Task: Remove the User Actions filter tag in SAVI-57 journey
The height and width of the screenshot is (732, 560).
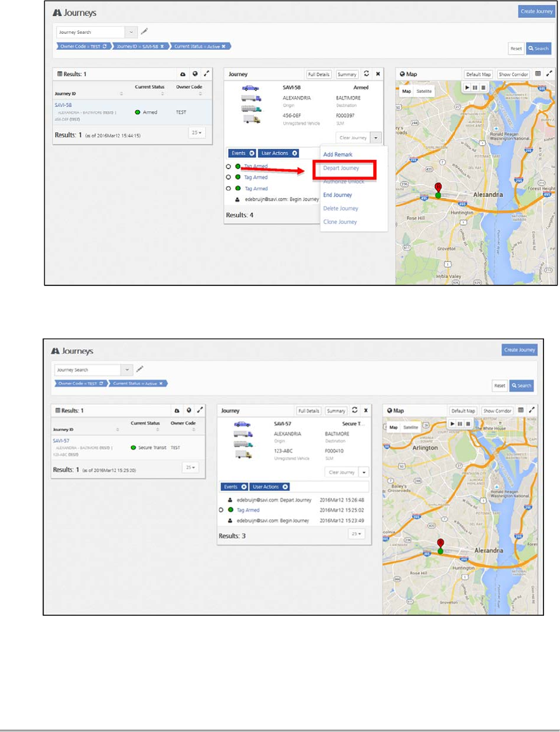Action: (285, 487)
